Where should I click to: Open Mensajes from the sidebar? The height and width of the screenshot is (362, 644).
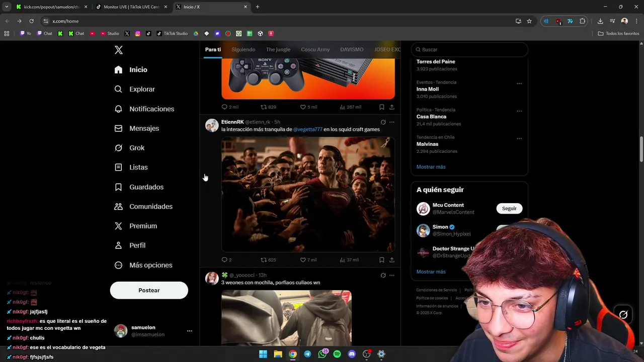(x=137, y=128)
